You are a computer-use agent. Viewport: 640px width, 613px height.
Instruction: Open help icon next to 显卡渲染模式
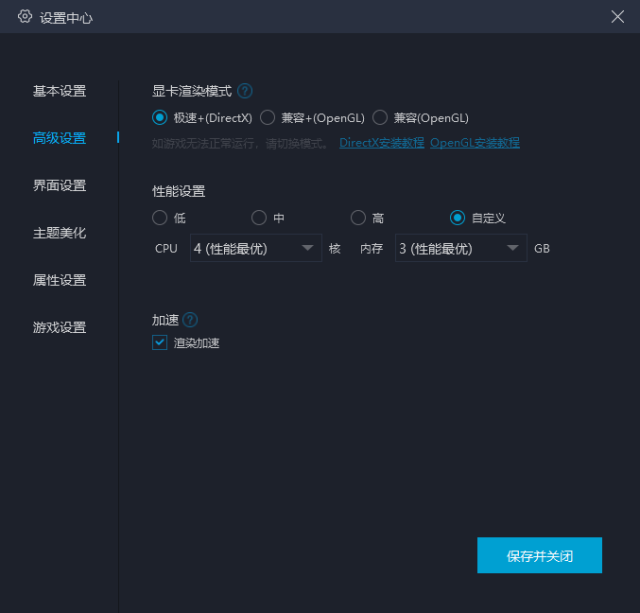pos(245,91)
